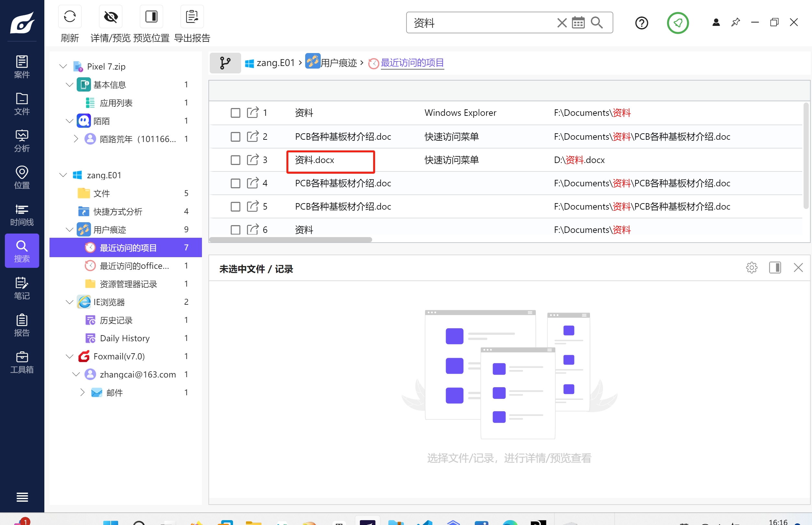Click the jump-to icon in row 5
Viewport: 812px width, 525px height.
[253, 206]
